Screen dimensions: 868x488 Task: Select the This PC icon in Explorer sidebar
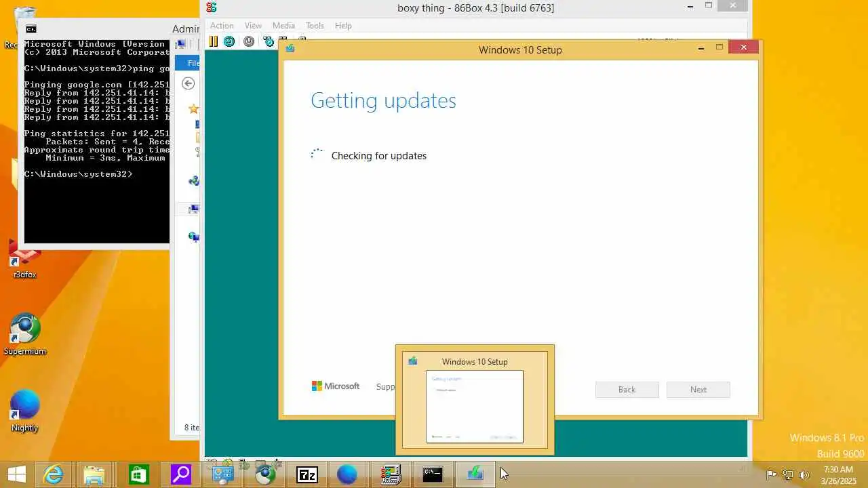(194, 209)
